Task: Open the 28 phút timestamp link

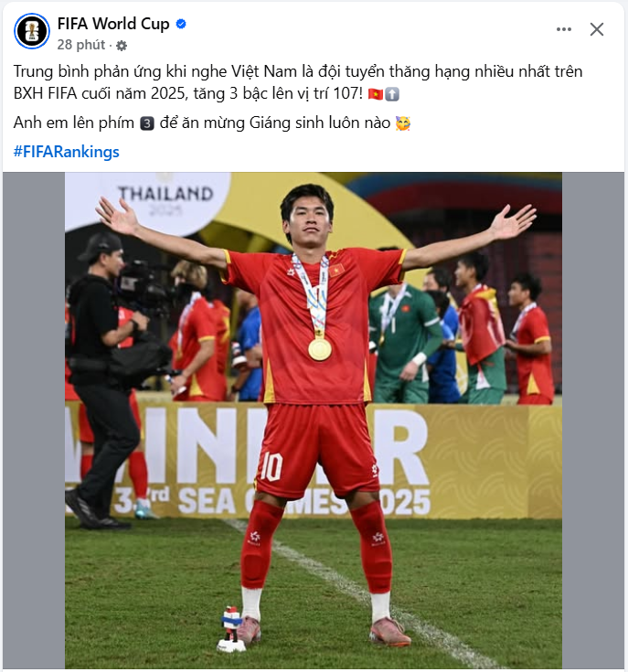Action: pos(81,45)
